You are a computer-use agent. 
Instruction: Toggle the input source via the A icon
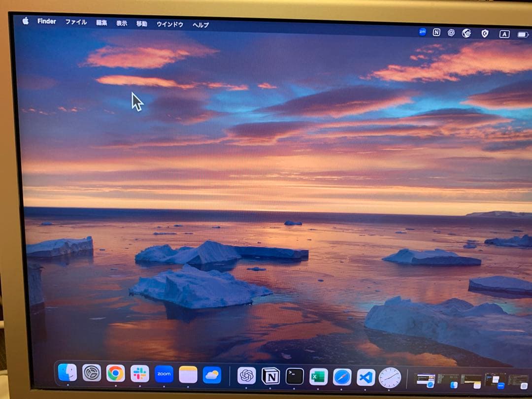[503, 33]
